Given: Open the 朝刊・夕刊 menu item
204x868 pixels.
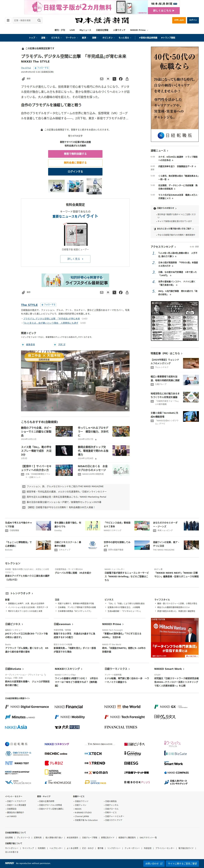Looking at the screenshot, I should click(60, 30).
